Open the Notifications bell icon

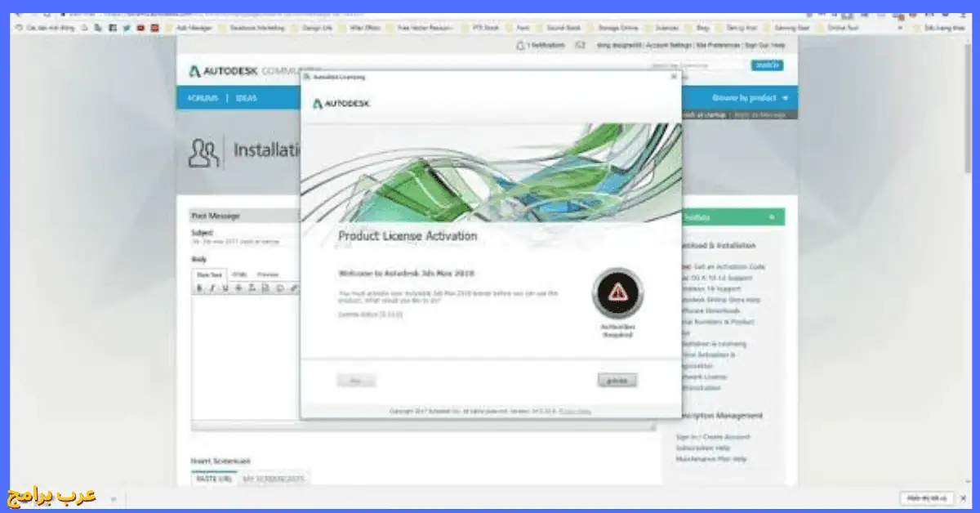click(520, 46)
